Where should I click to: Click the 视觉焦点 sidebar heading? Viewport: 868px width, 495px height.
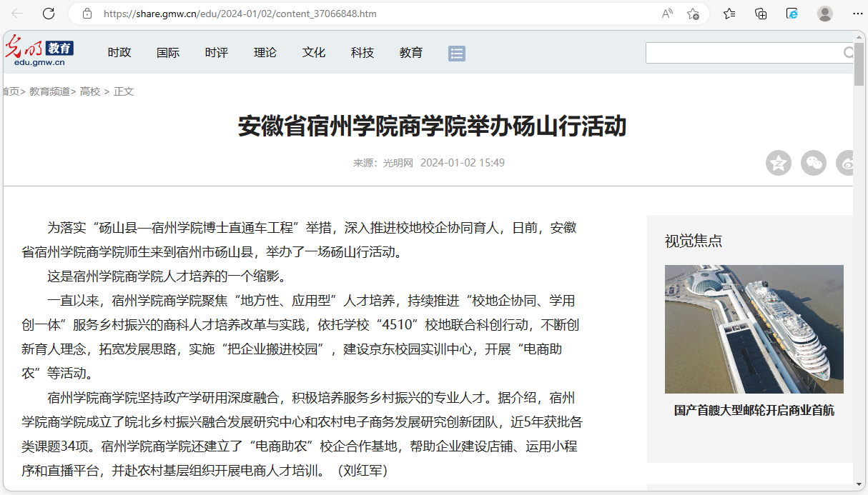point(694,241)
